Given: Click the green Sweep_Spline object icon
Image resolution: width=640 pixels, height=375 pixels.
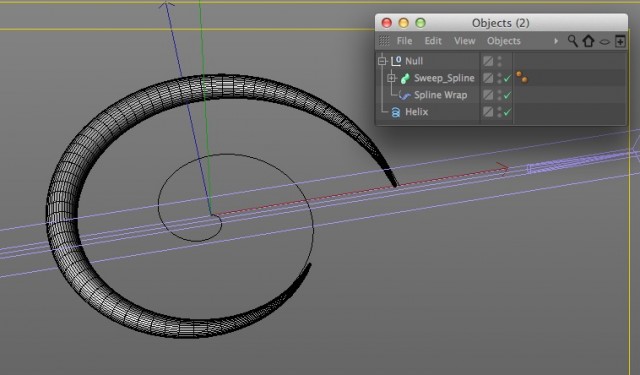Looking at the screenshot, I should coord(405,78).
